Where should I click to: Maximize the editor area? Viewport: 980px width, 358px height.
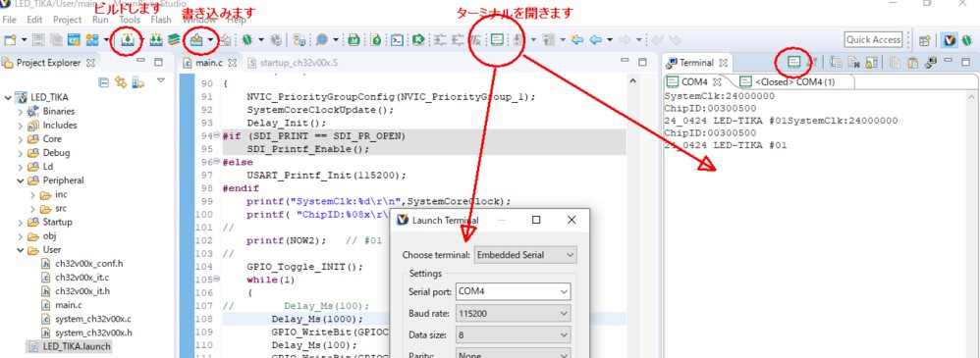click(642, 62)
